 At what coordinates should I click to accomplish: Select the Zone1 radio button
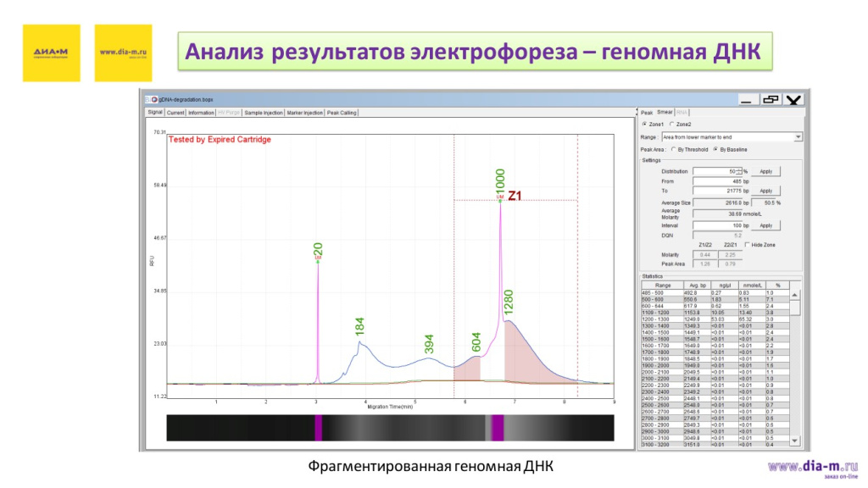point(644,125)
